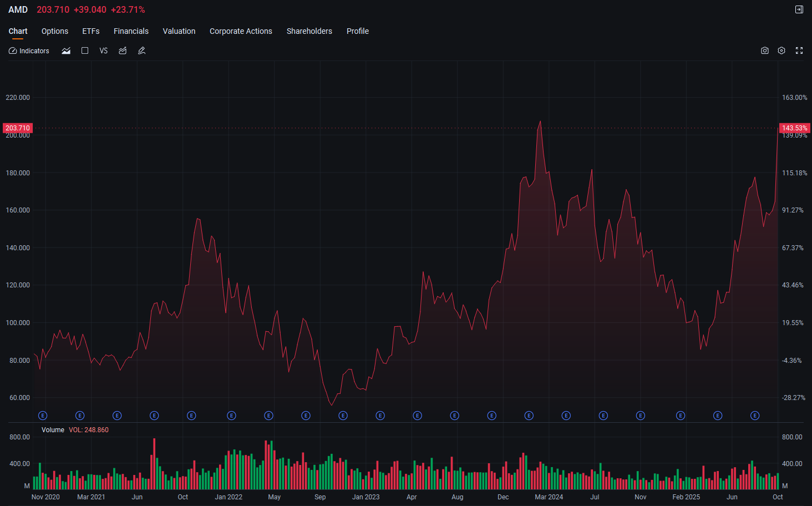
Task: Open the Corporate Actions tab
Action: pyautogui.click(x=241, y=31)
